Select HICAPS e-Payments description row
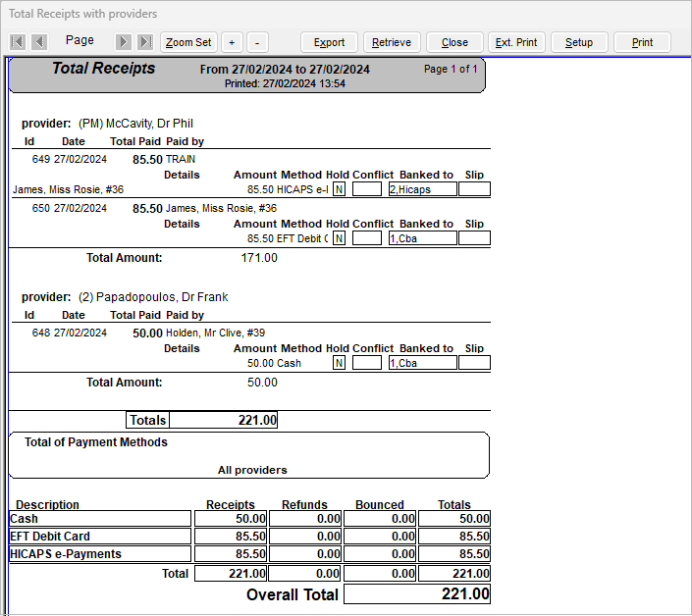Image resolution: width=692 pixels, height=616 pixels. point(100,554)
